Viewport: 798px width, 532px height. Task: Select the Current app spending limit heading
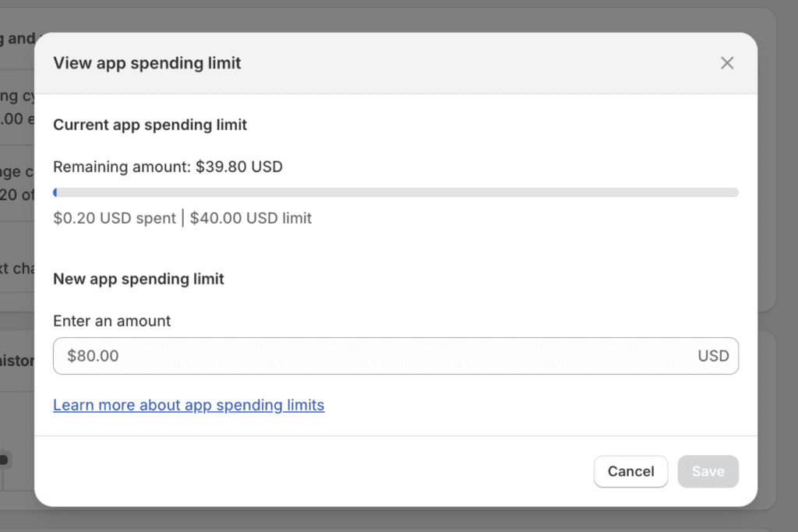[150, 125]
